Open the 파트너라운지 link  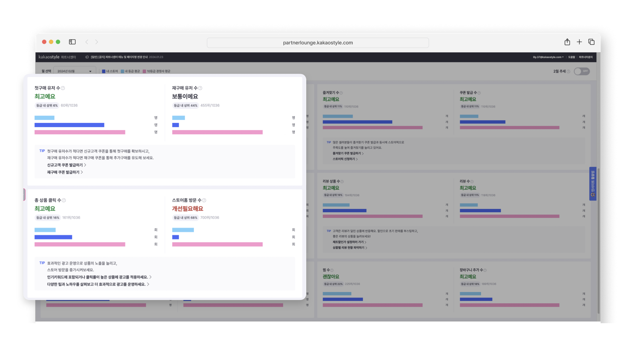click(586, 57)
